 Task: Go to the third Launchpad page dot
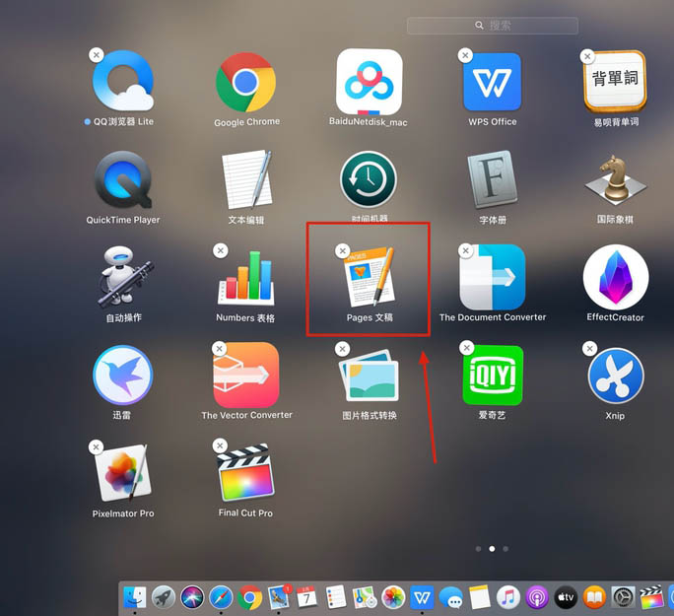pos(505,549)
